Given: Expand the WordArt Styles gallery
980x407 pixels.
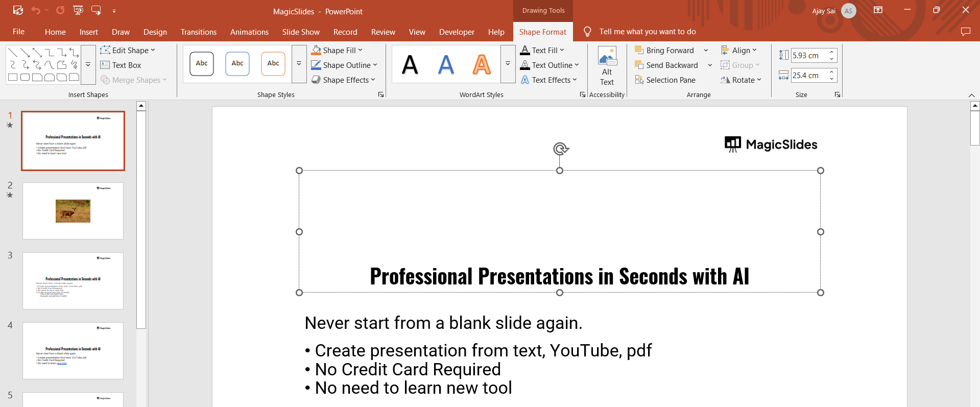Looking at the screenshot, I should [508, 64].
